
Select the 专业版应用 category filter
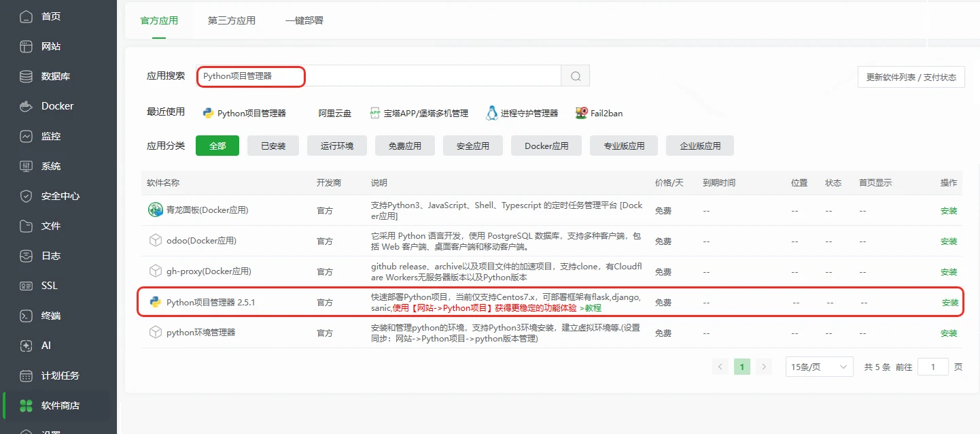tap(624, 146)
